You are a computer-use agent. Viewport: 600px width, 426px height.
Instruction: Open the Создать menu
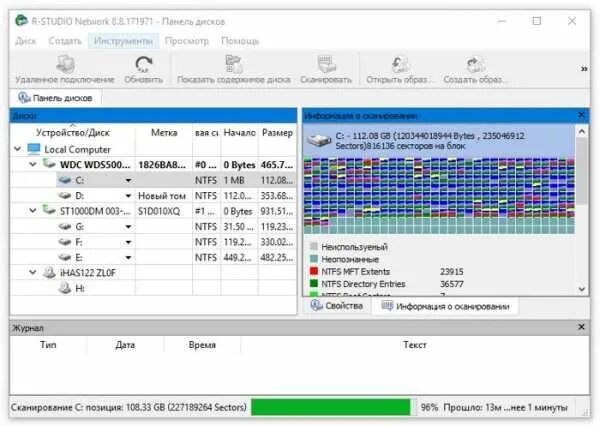tap(65, 41)
